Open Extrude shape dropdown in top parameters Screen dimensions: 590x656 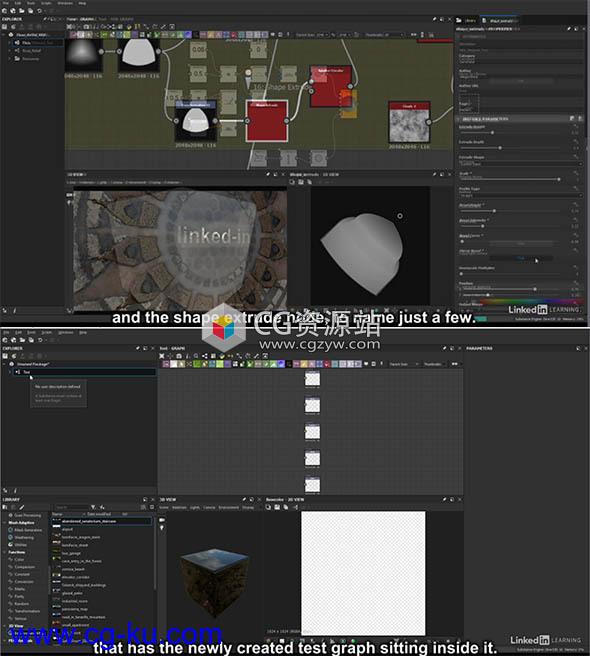click(520, 164)
